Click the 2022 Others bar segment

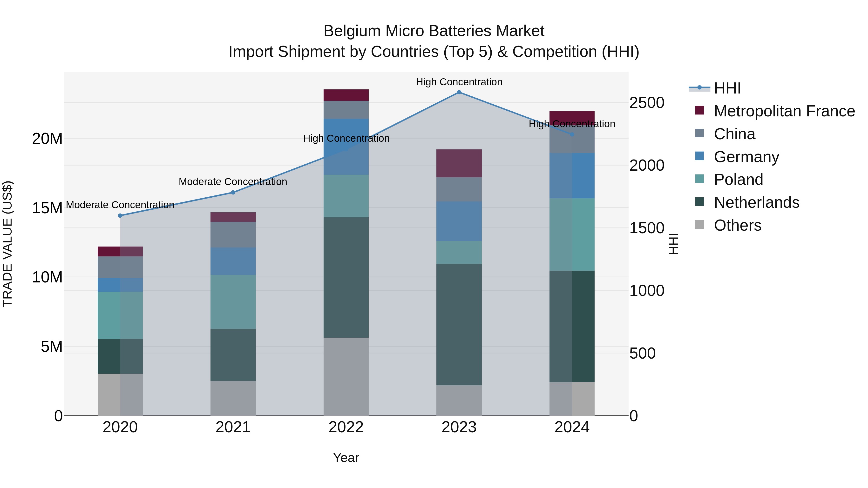tap(346, 376)
